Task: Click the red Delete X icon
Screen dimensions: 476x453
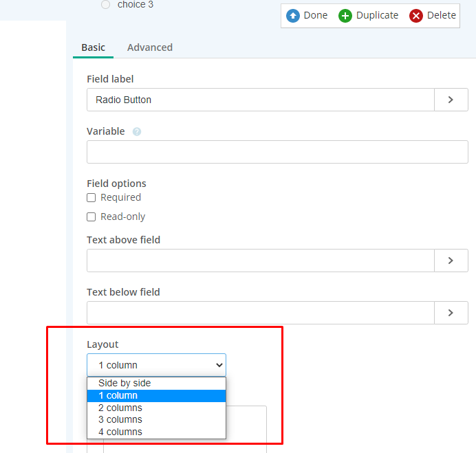Action: point(416,15)
